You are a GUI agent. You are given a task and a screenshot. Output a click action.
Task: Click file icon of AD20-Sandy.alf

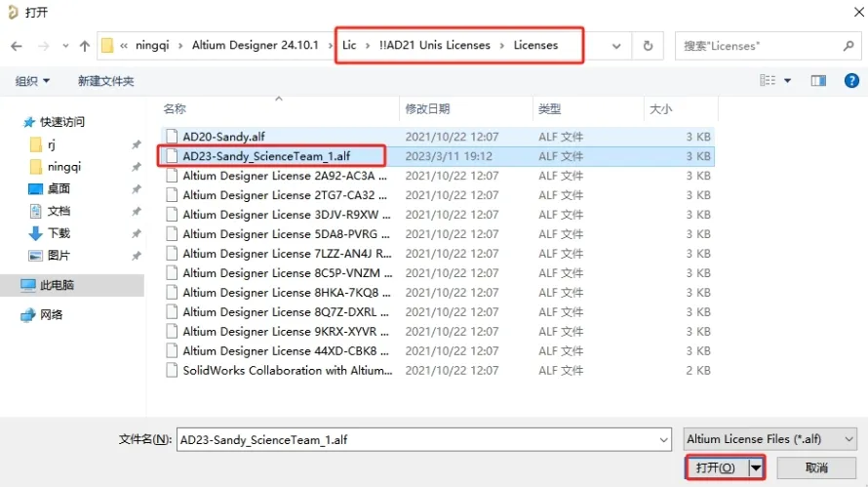click(x=172, y=137)
